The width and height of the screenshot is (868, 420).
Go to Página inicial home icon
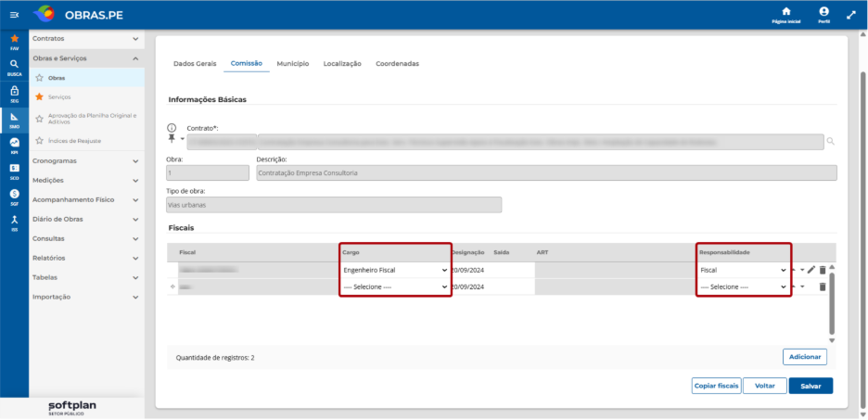pos(785,15)
